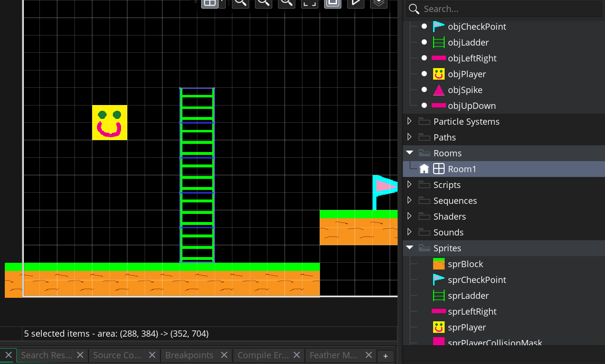Click the plus button to add output tab
Image resolution: width=605 pixels, height=364 pixels.
385,356
